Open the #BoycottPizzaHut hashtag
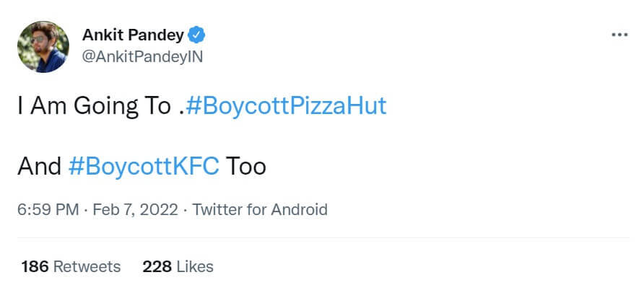The image size is (644, 293). pos(286,107)
